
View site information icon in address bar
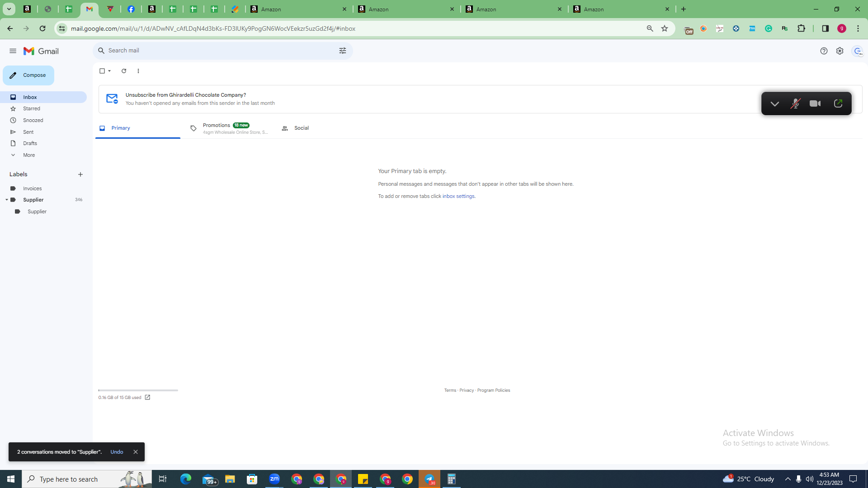(x=62, y=28)
